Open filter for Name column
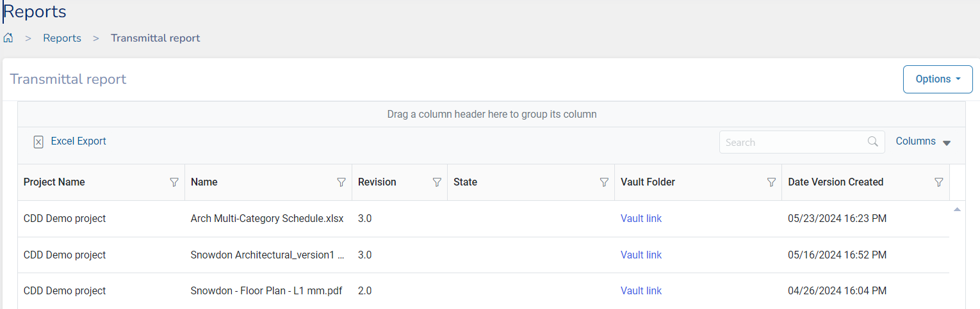This screenshot has width=980, height=309. pos(341,182)
